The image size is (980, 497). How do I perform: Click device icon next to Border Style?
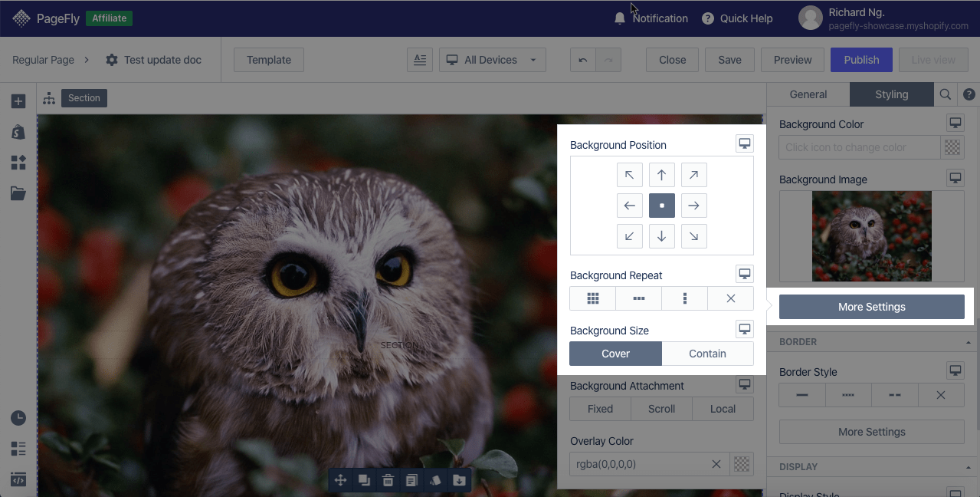click(x=955, y=370)
